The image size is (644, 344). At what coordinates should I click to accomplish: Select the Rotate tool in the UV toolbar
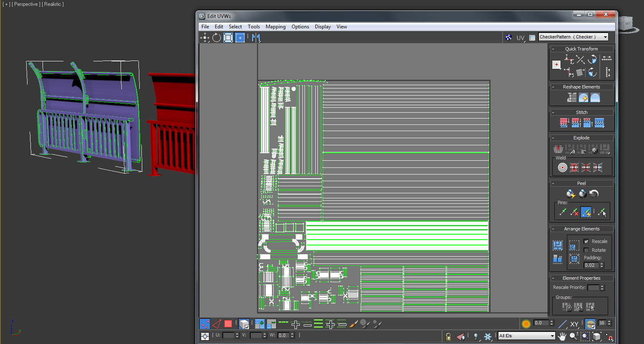click(x=216, y=38)
